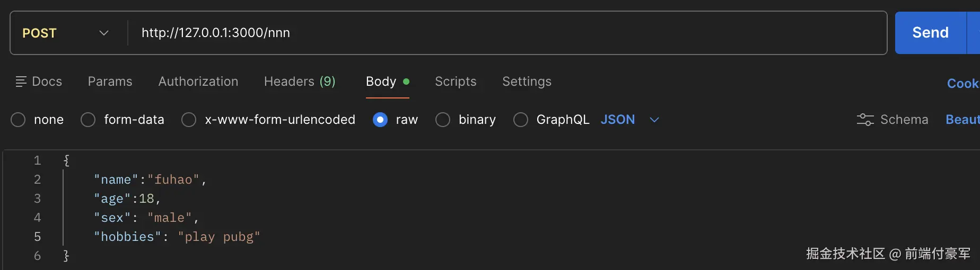This screenshot has height=270, width=980.
Task: Click the green Body modified dot
Action: (406, 82)
